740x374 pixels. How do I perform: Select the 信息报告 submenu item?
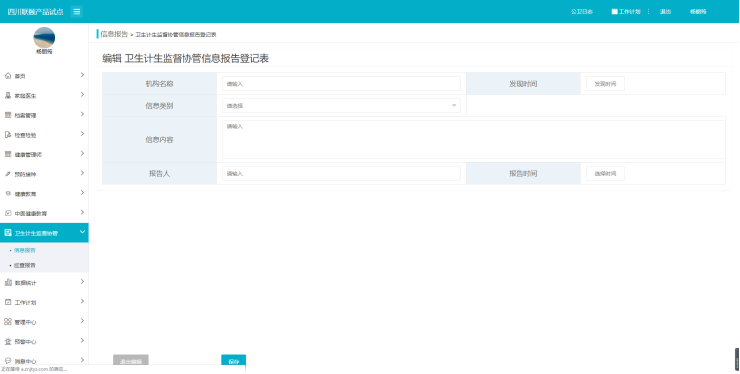click(x=25, y=250)
